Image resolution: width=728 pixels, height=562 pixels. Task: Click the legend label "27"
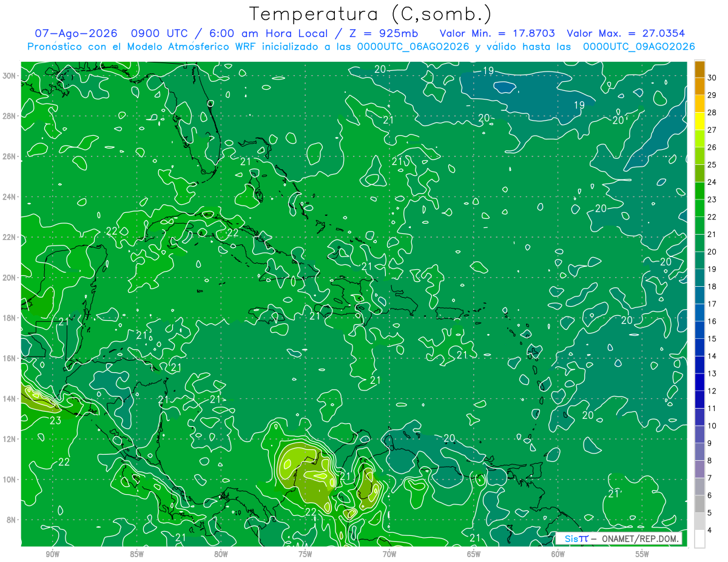click(712, 130)
